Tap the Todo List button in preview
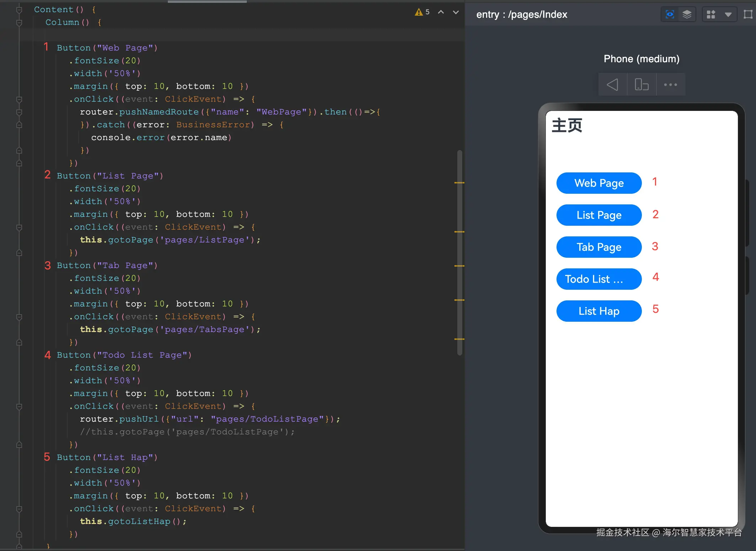Image resolution: width=756 pixels, height=551 pixels. pos(599,279)
